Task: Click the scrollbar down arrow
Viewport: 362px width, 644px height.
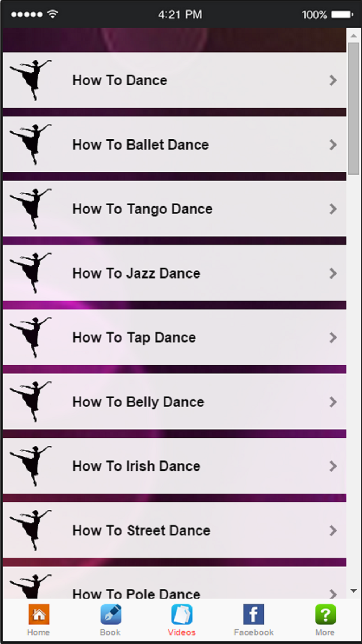Action: pyautogui.click(x=354, y=591)
